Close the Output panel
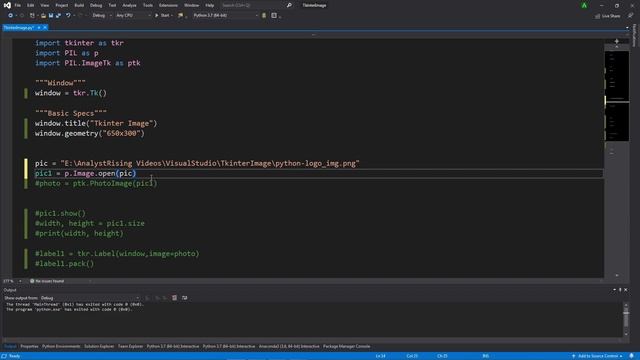 click(x=626, y=290)
